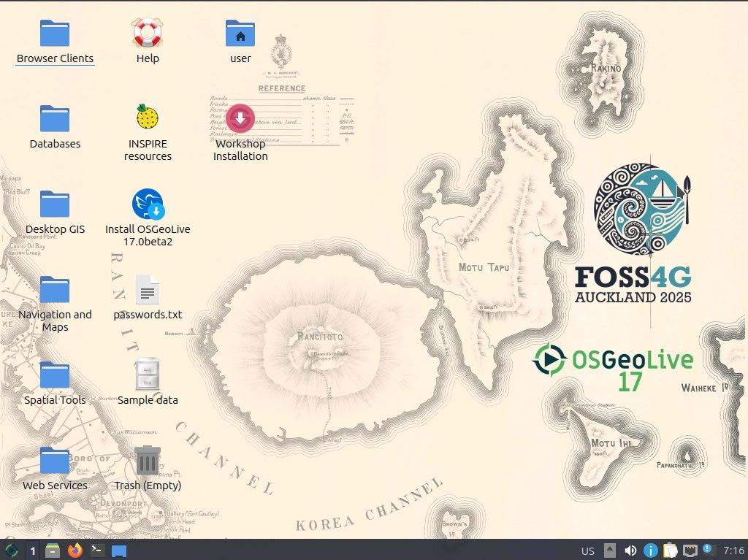Open the Sample data cabinet icon
748x560 pixels.
pyautogui.click(x=148, y=375)
